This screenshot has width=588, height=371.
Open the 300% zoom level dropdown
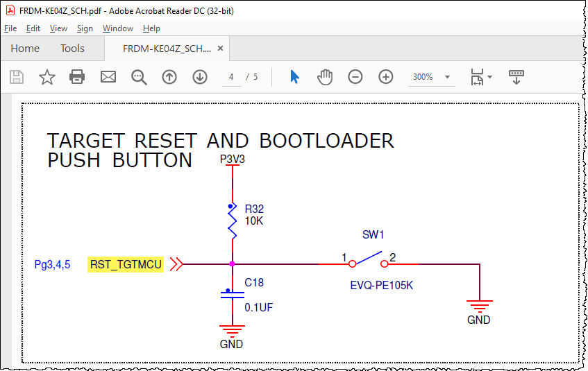click(447, 77)
